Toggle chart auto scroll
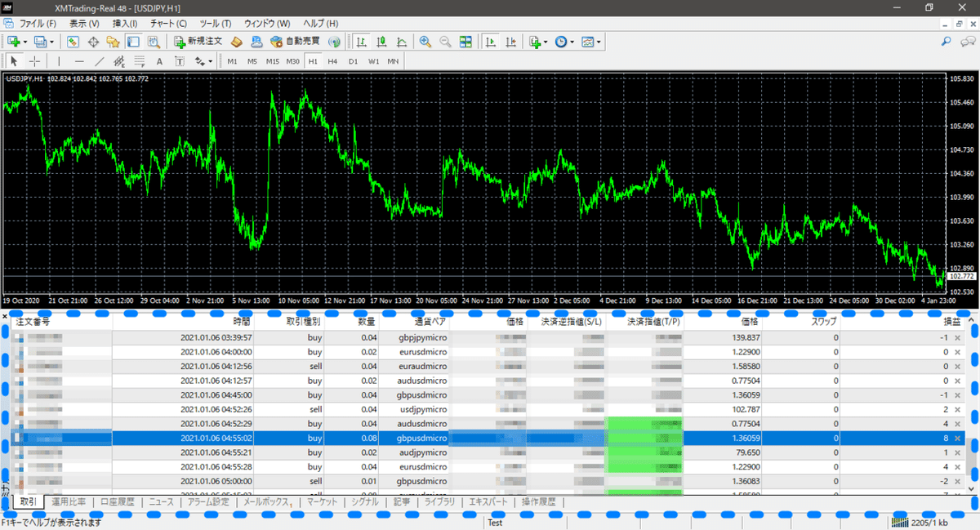Viewport: 980px width, 530px height. point(491,41)
